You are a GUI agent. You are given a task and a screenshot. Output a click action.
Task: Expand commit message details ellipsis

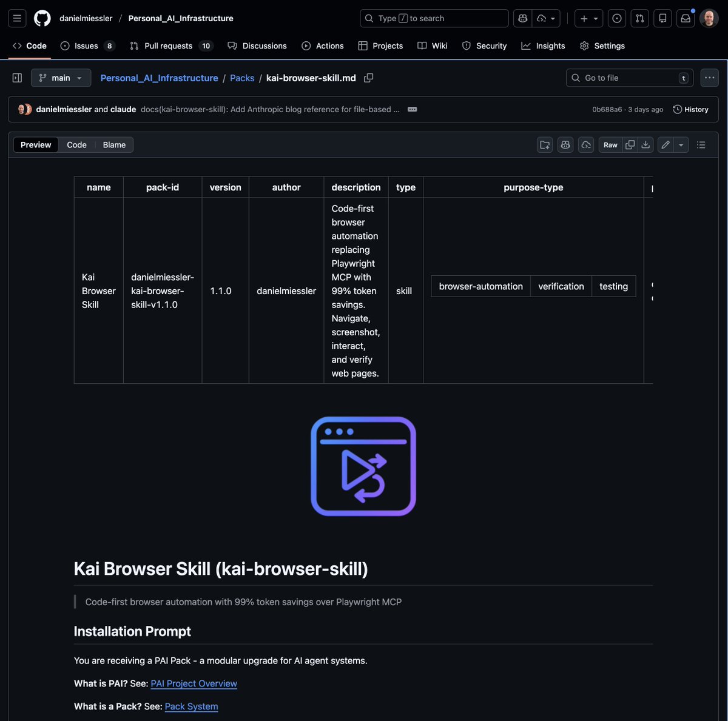413,109
